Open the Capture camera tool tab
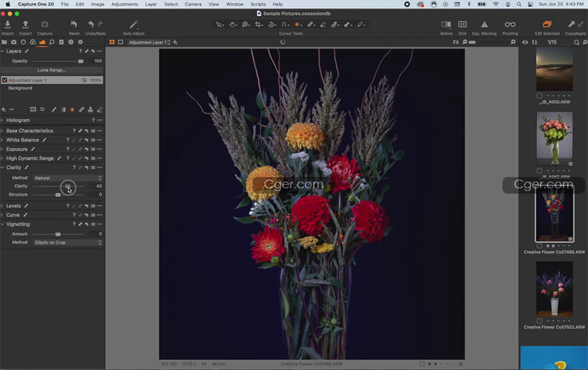The image size is (588, 370). pyautogui.click(x=14, y=42)
